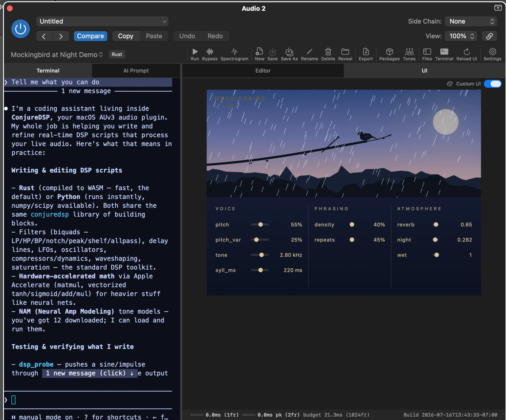Adjust the wet slider knob
Viewport: 506px width, 420px height.
pyautogui.click(x=436, y=255)
